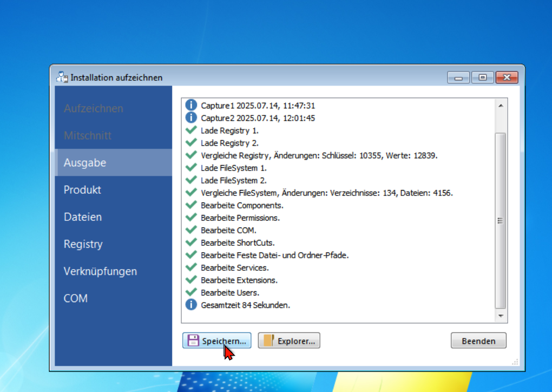Viewport: 552px width, 392px height.
Task: Select the text 'Bearbeite ShortCuts.'
Action: click(238, 243)
